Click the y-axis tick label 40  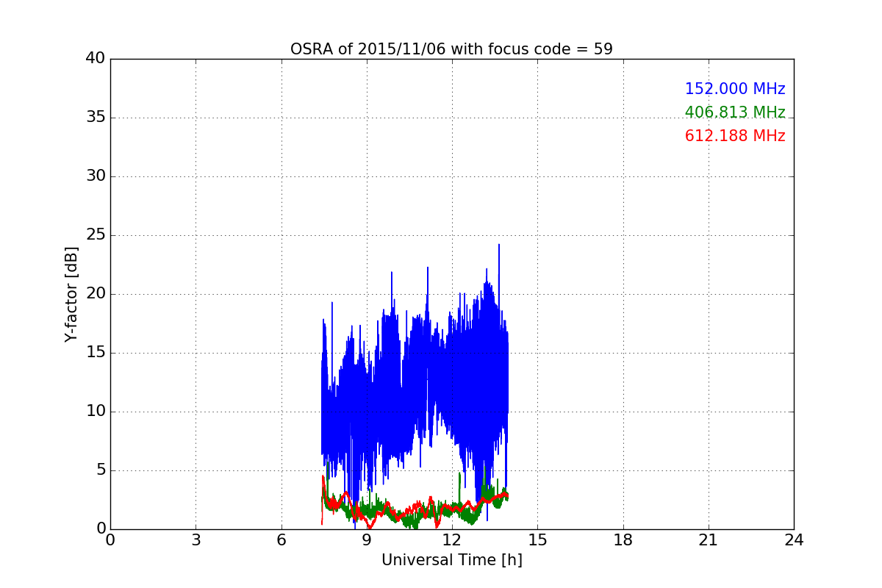pos(96,59)
